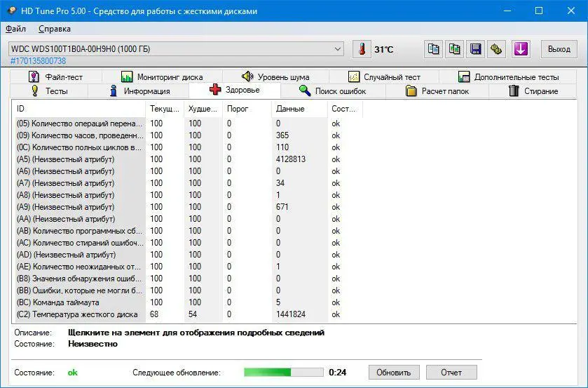The width and height of the screenshot is (588, 388).
Task: Switch to the Мониторинг диска tab
Action: pos(163,76)
